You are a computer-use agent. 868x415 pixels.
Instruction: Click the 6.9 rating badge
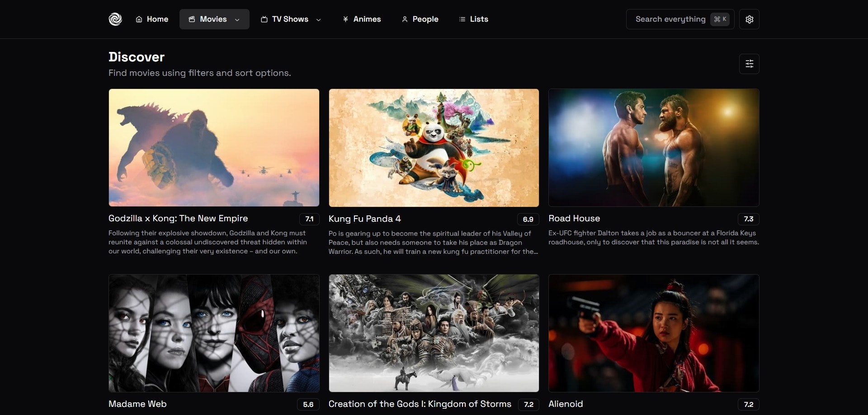528,219
